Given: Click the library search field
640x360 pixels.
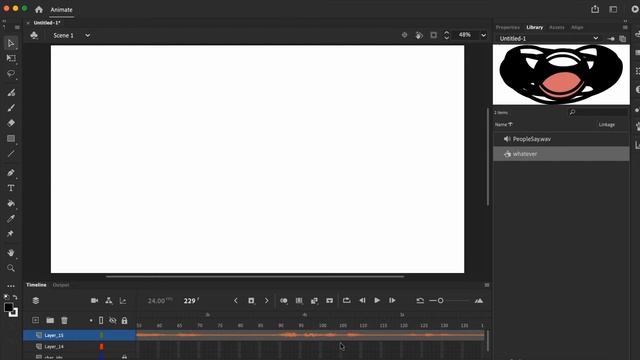Looking at the screenshot, I should tap(598, 112).
